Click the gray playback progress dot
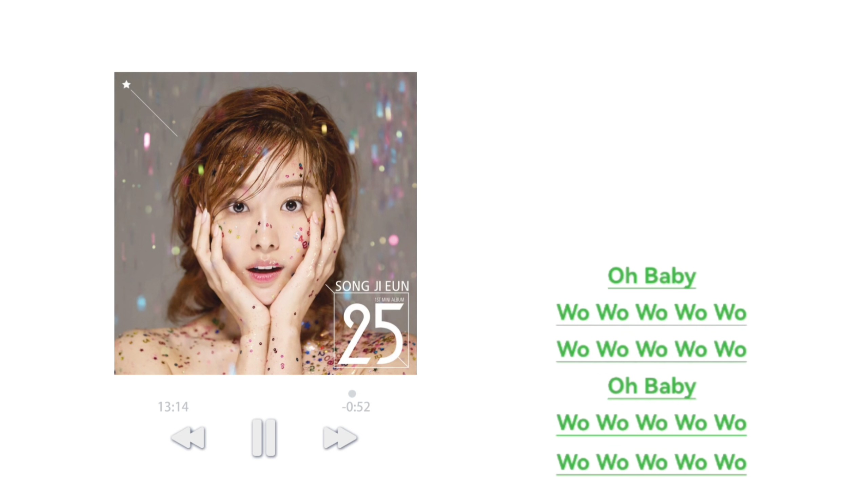The width and height of the screenshot is (868, 488). point(352,393)
